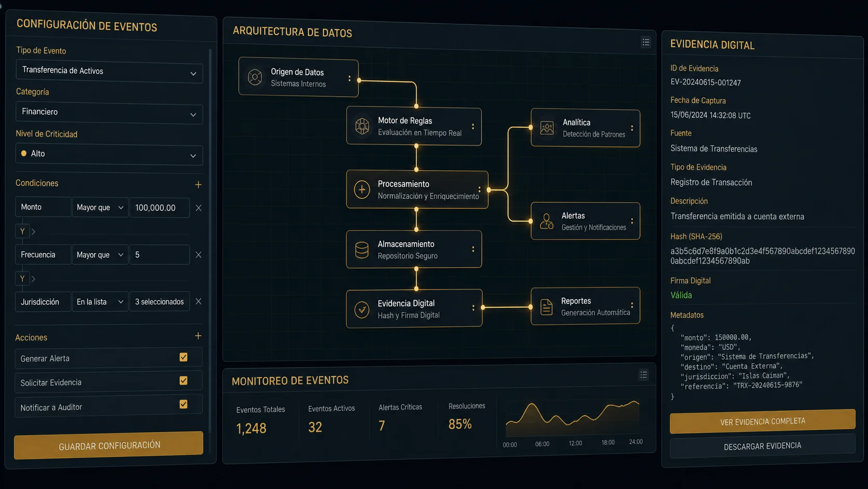This screenshot has height=489, width=868.
Task: Click the events activity chart
Action: (573, 419)
